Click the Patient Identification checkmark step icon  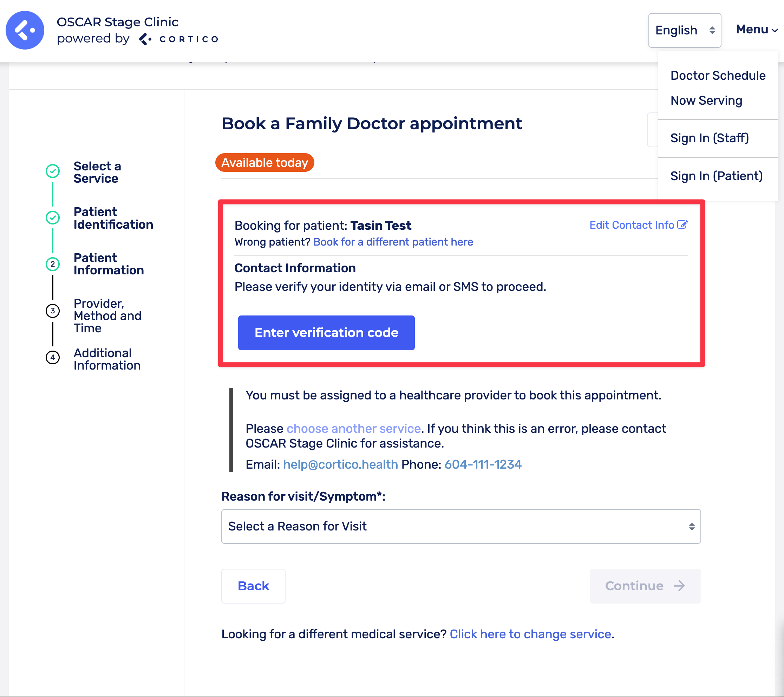click(x=53, y=217)
